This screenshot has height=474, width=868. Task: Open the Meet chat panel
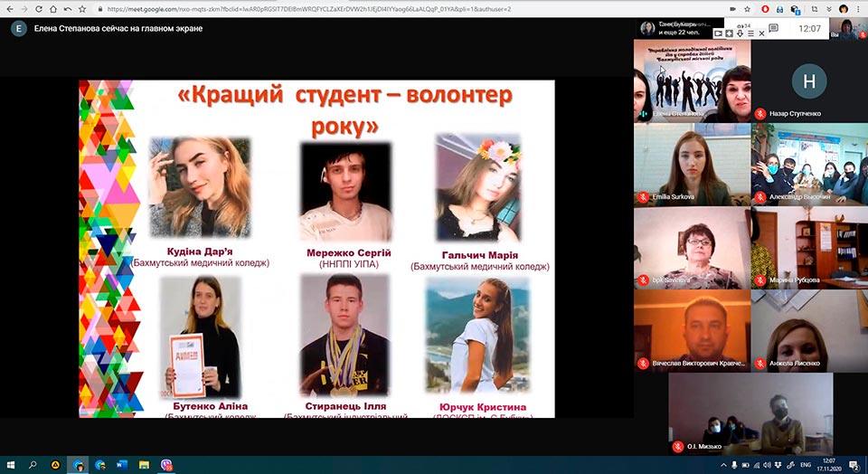pyautogui.click(x=773, y=28)
